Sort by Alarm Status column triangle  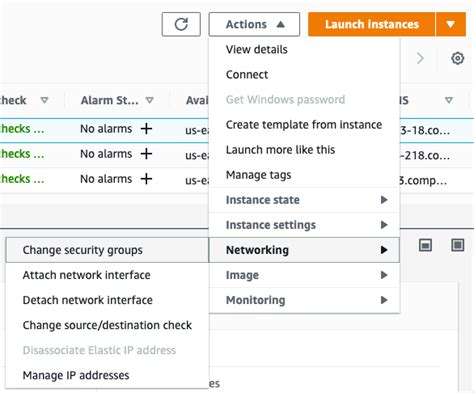150,100
